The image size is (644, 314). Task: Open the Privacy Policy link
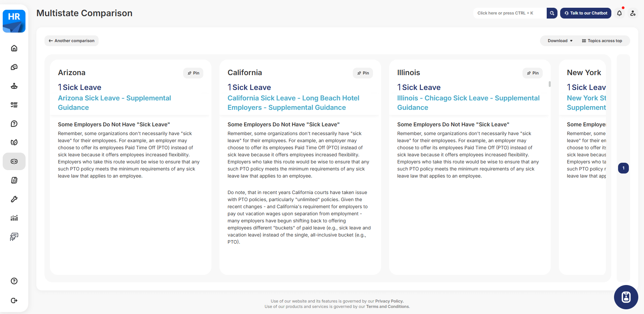point(389,301)
